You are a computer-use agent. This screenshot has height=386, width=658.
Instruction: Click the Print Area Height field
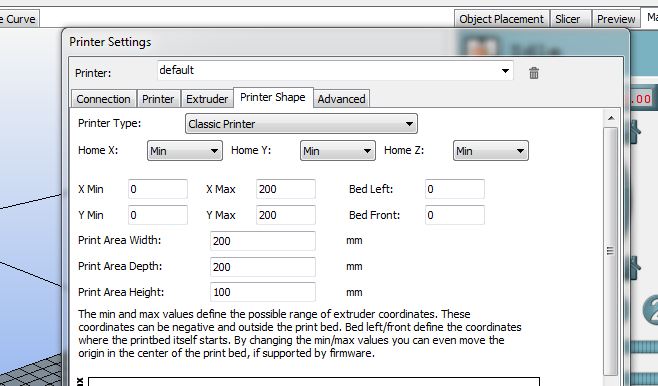[263, 292]
